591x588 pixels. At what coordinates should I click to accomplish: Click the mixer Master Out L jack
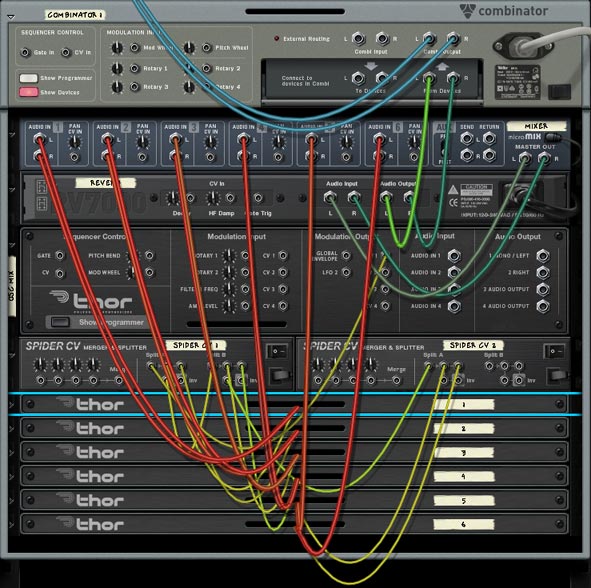coord(525,159)
